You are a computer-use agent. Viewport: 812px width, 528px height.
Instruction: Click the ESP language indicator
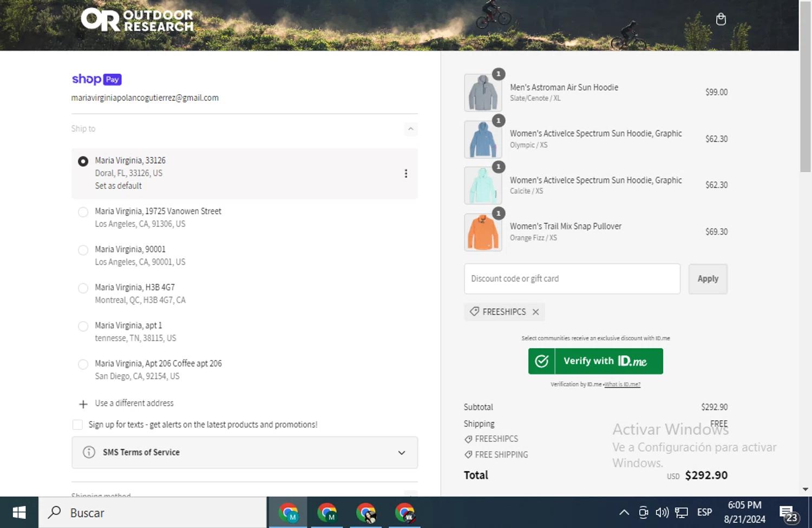click(x=704, y=512)
